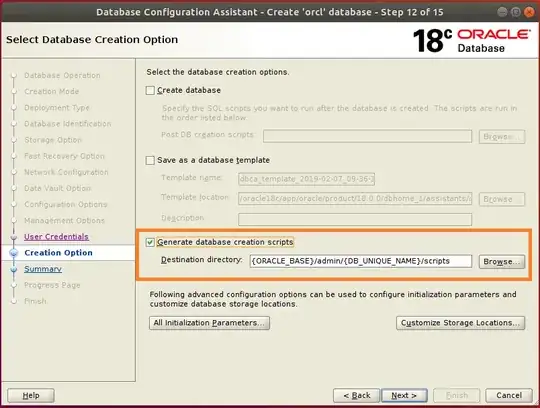
Task: Cancel the database configuration wizard
Action: (x=509, y=396)
